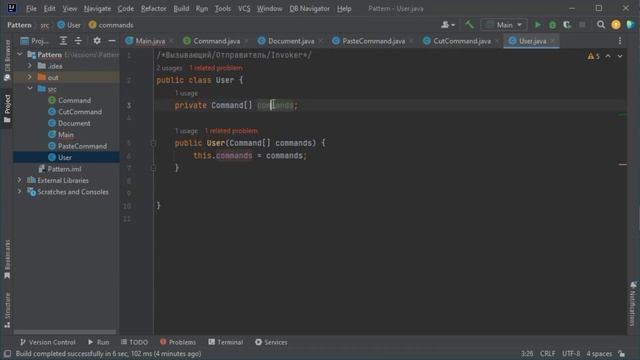The height and width of the screenshot is (360, 640).
Task: Open the IDE updates orange icon
Action: point(616,25)
